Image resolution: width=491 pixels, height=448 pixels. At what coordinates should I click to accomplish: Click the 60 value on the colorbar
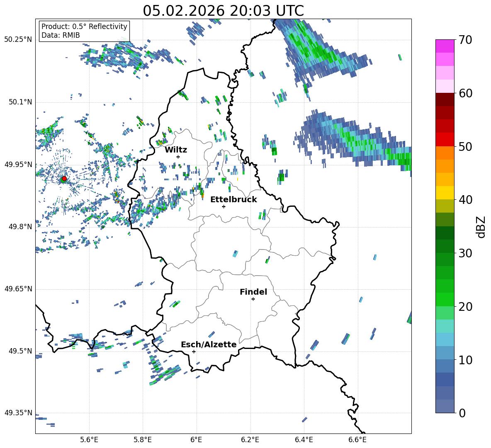point(465,93)
